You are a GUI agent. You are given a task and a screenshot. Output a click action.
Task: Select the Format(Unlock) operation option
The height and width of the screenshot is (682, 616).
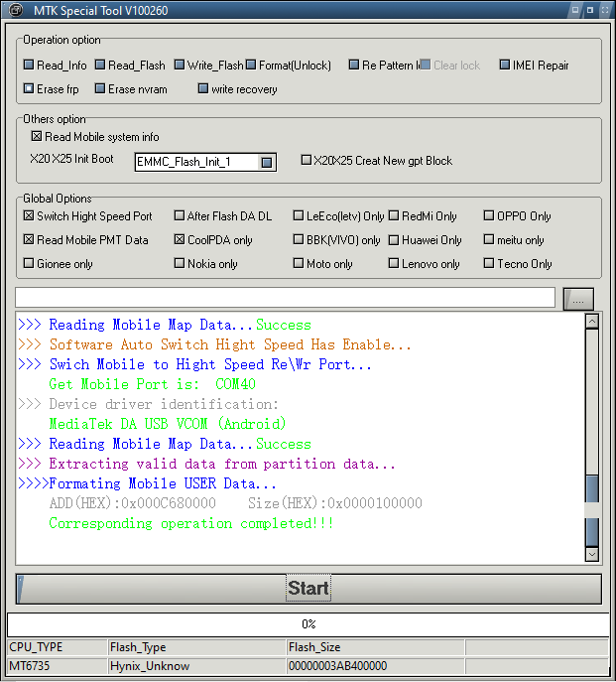(251, 66)
